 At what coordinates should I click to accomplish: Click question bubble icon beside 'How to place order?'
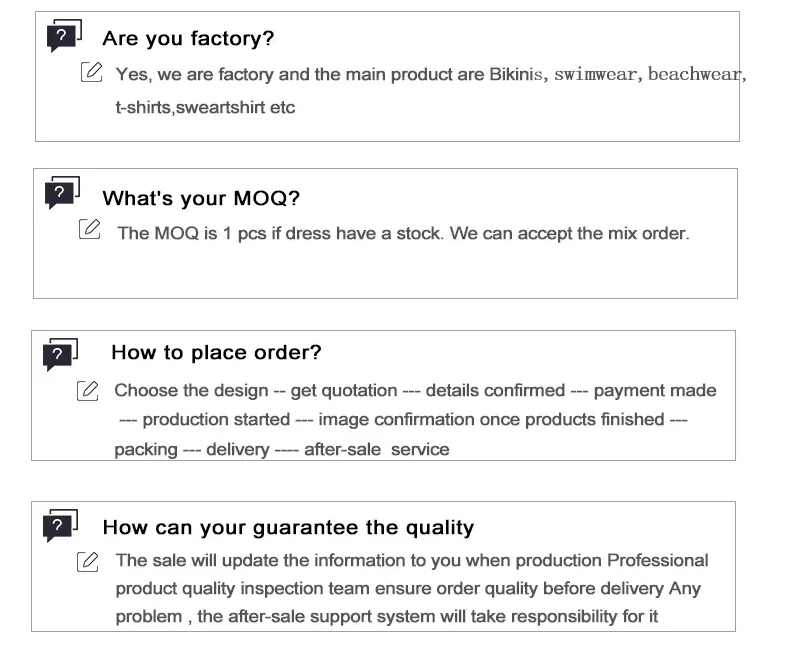coord(61,354)
